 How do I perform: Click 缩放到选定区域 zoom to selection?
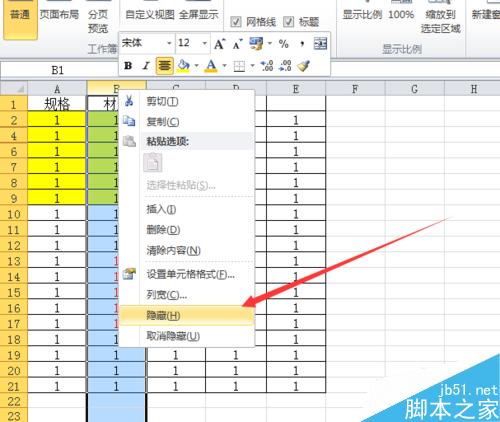click(x=441, y=21)
